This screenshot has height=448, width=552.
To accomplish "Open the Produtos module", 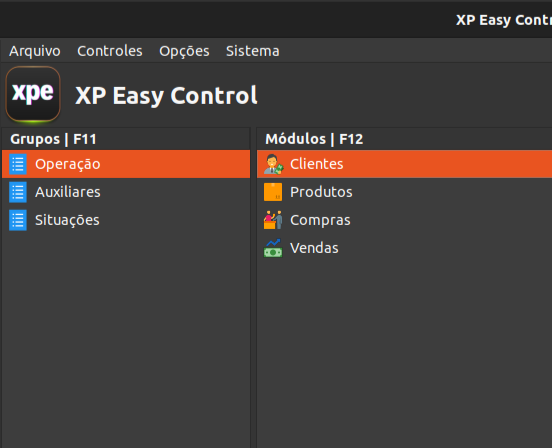I will tap(404, 192).
